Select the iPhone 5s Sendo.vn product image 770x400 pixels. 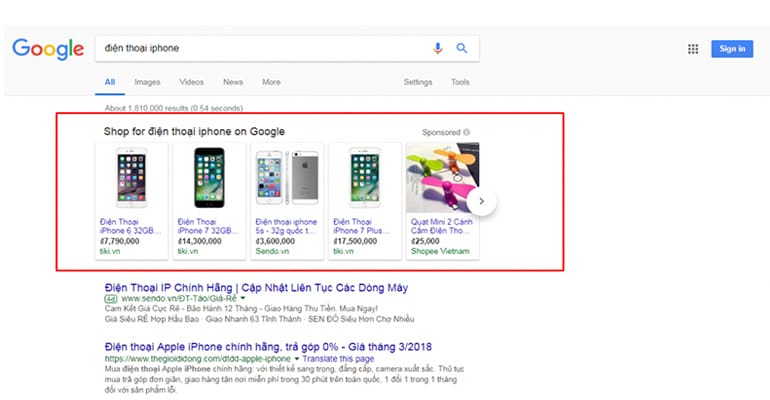287,178
